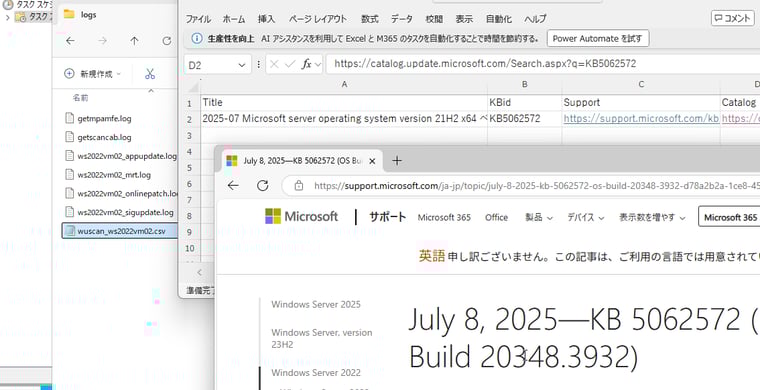
Task: Go back in the logs Explorer window
Action: tap(70, 41)
